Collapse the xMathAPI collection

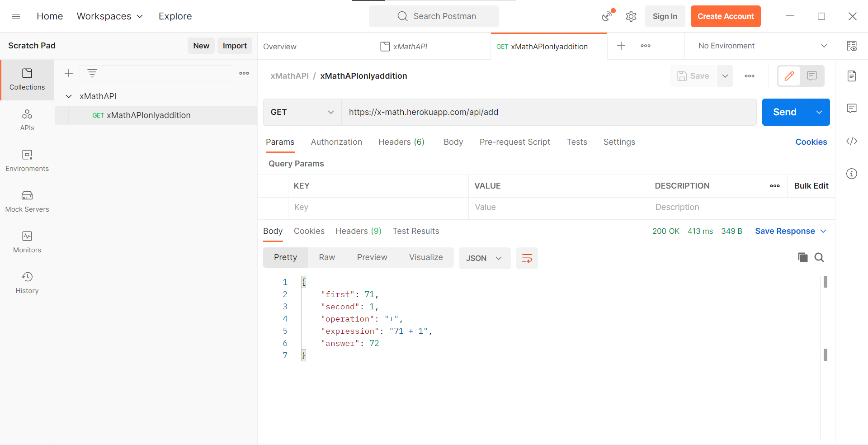(x=68, y=96)
